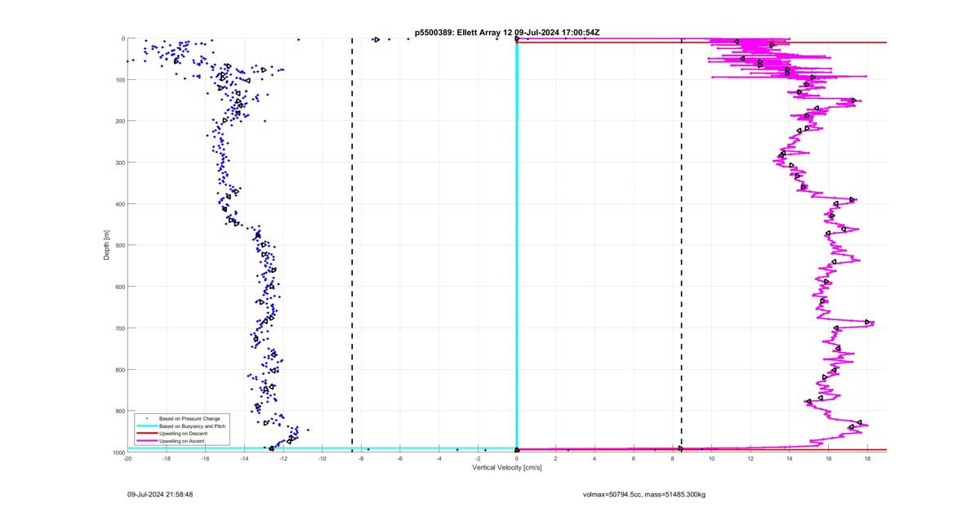Click the dark red line sample in legend
The image size is (980, 508).
pyautogui.click(x=146, y=434)
